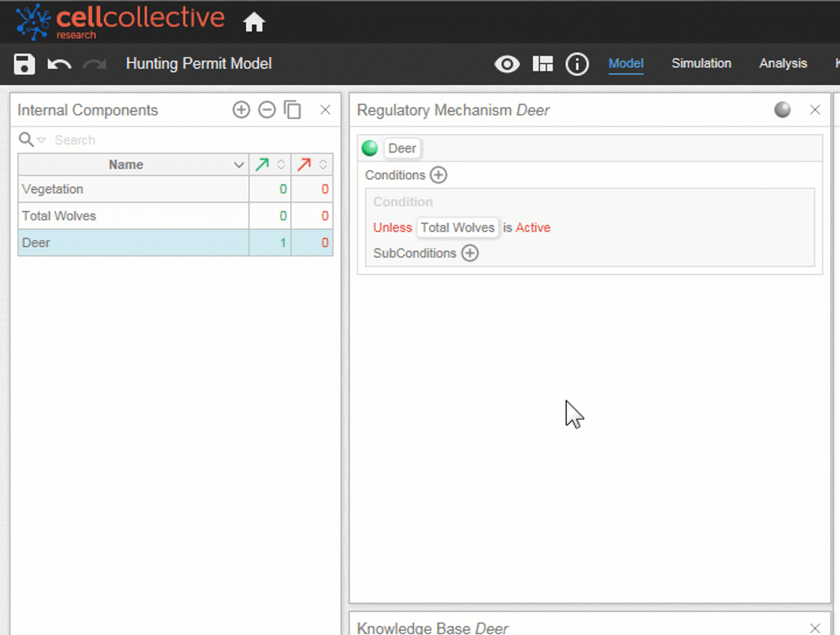840x635 pixels.
Task: Open the Analysis tab
Action: click(x=783, y=64)
